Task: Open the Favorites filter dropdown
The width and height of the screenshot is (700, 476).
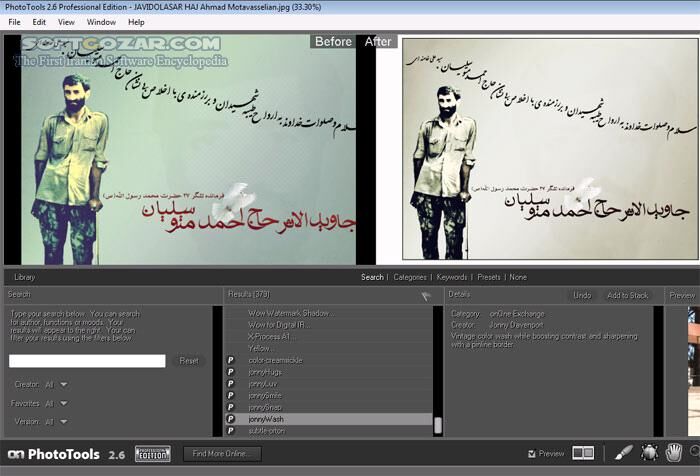Action: 63,403
